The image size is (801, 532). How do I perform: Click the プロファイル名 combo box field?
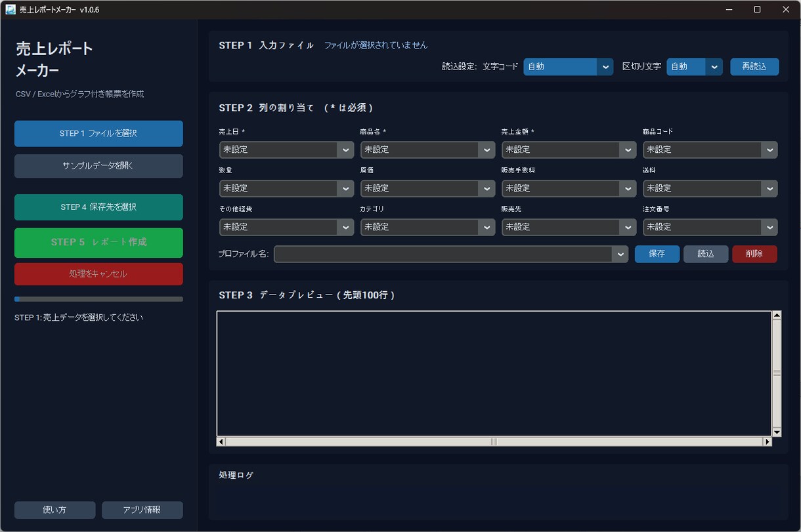(x=451, y=254)
